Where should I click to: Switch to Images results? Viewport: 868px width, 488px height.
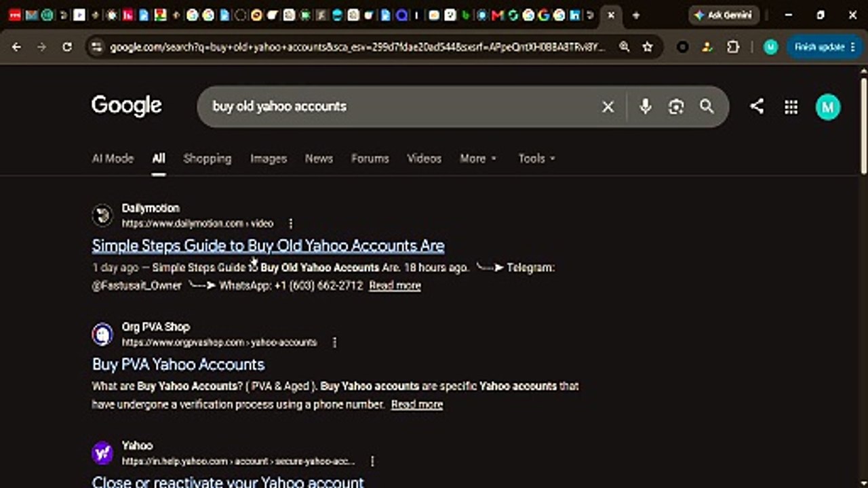pyautogui.click(x=269, y=158)
